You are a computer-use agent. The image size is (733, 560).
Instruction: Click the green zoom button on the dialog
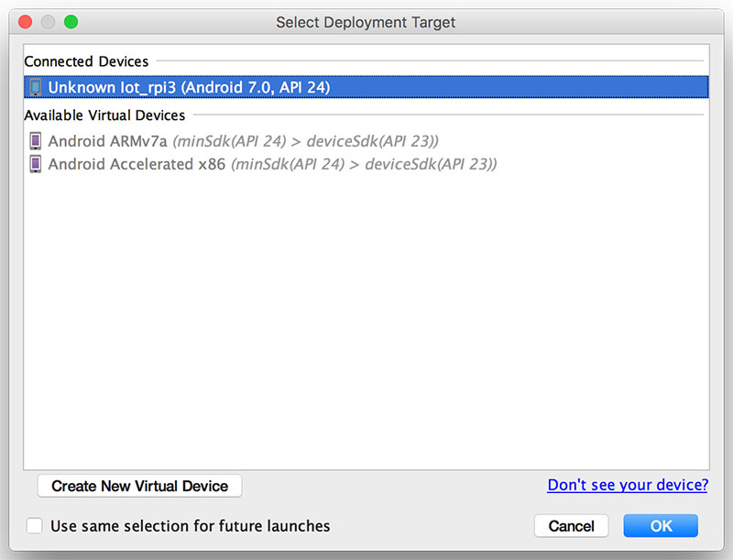tap(71, 21)
